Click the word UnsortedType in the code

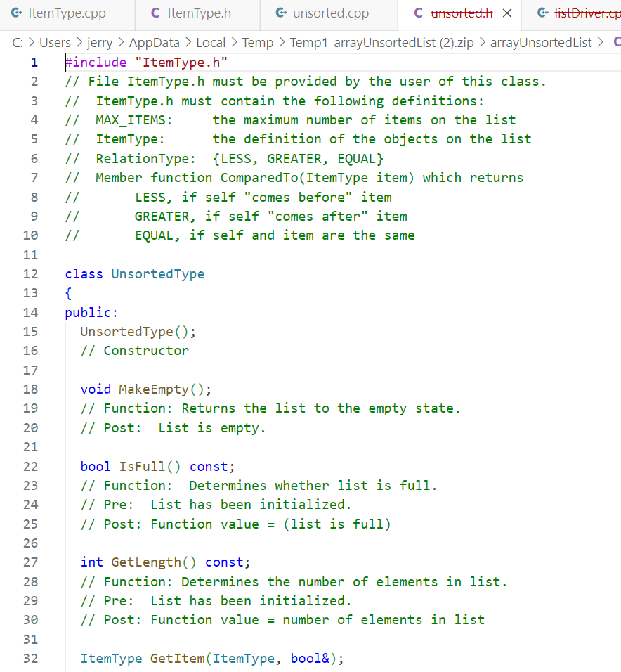click(157, 274)
